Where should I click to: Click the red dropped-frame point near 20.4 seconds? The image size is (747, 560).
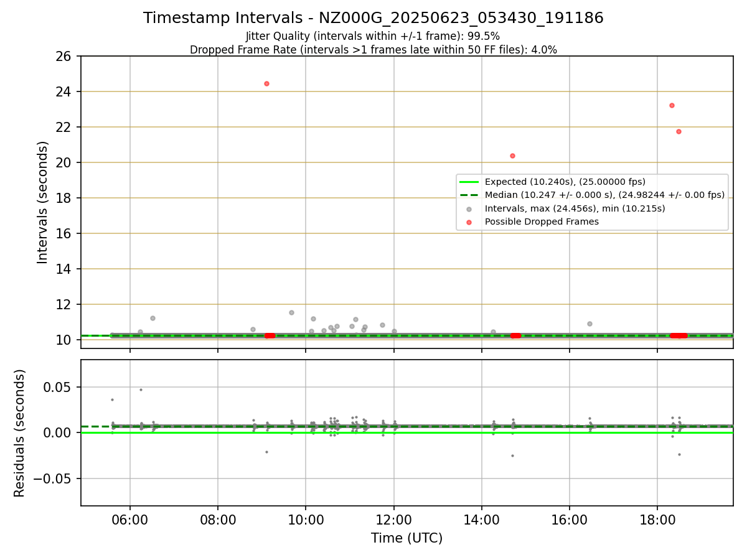pyautogui.click(x=512, y=156)
